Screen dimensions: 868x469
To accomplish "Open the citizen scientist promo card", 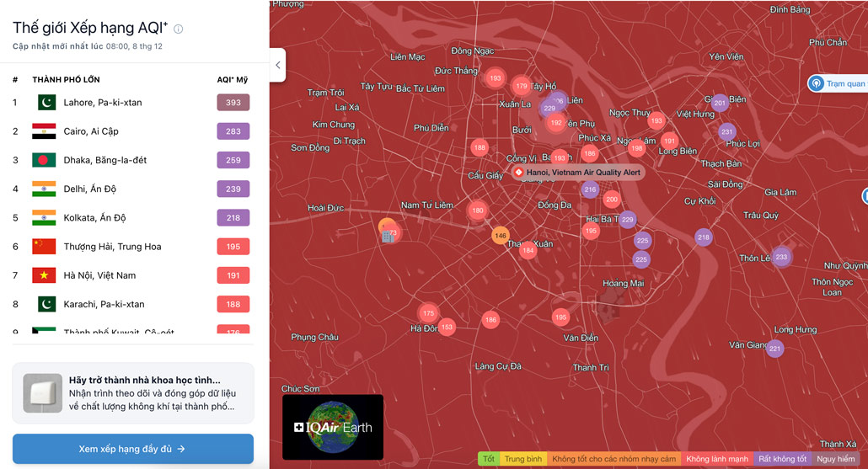I will 132,393.
